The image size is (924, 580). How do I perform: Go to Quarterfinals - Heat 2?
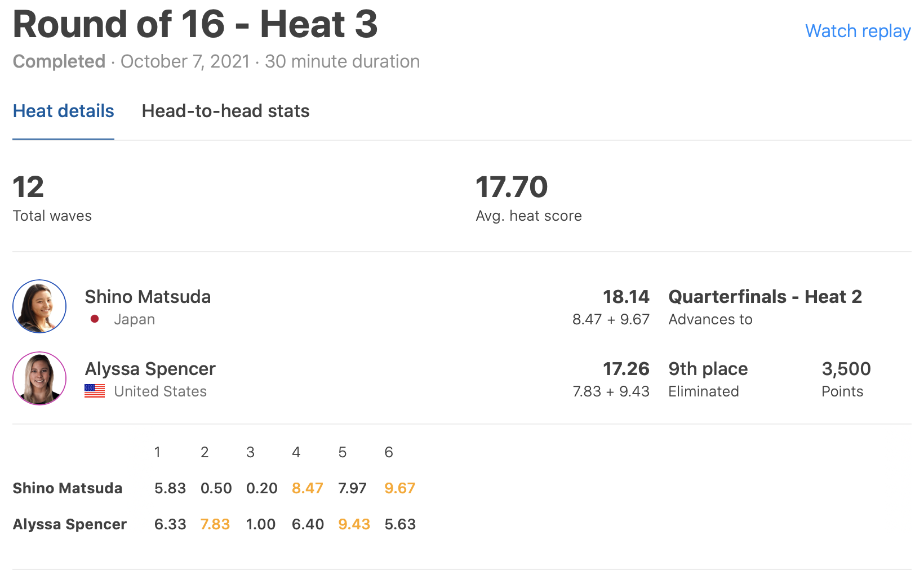coord(765,297)
